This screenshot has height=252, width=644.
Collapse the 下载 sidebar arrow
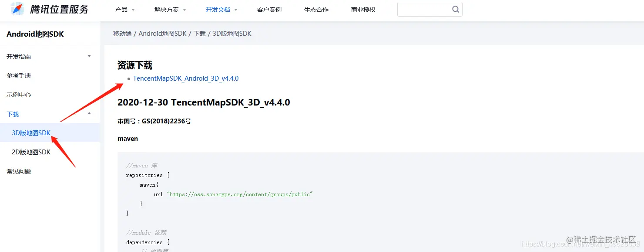pyautogui.click(x=89, y=113)
